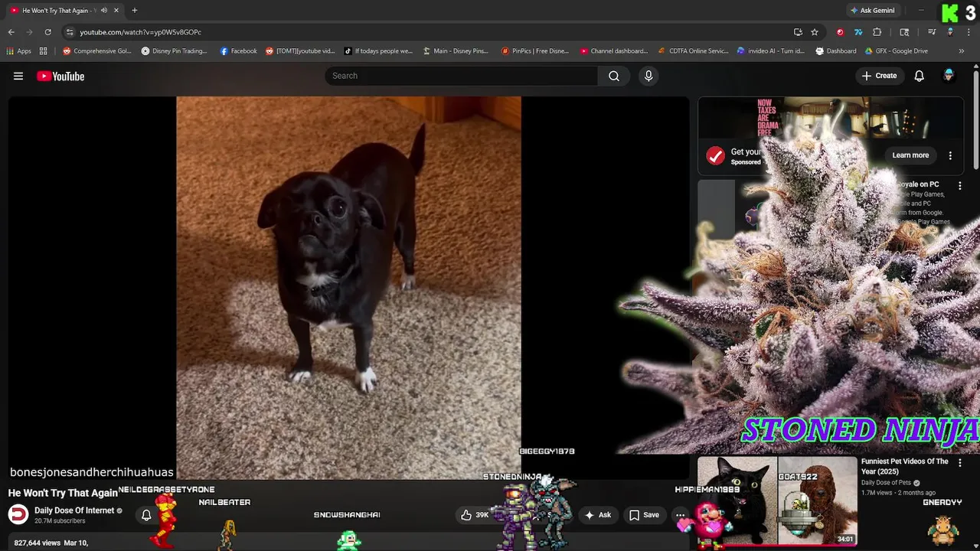
Task: Open the Disney Pin Trading bookmark
Action: pos(175,51)
